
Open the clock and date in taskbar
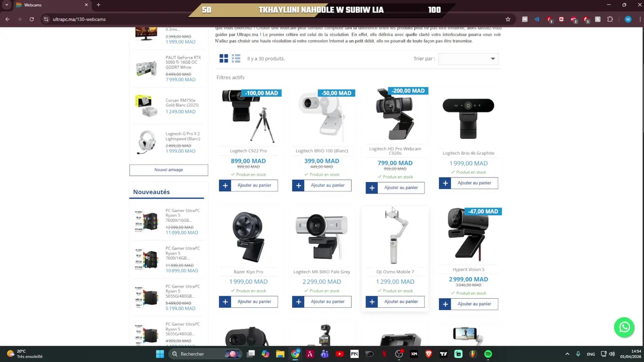tap(631, 354)
